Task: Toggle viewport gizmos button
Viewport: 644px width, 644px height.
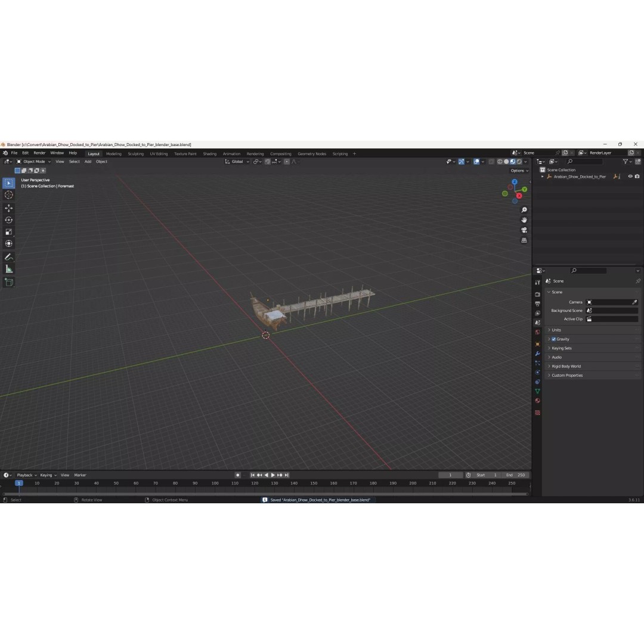Action: point(461,162)
